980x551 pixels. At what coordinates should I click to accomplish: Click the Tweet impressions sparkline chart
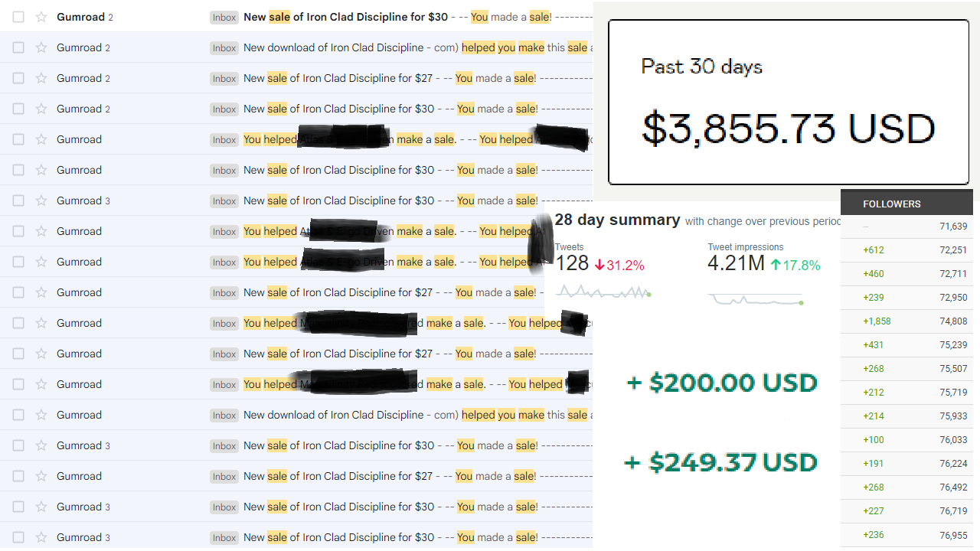756,299
